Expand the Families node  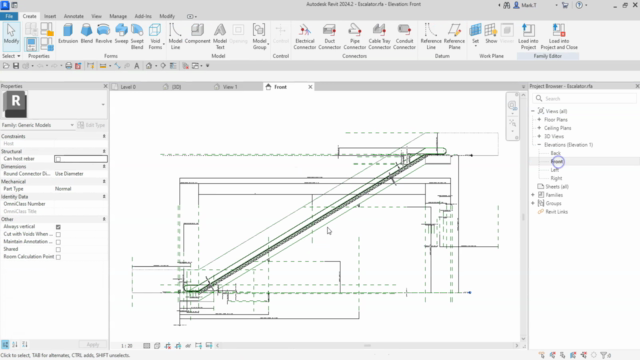533,195
